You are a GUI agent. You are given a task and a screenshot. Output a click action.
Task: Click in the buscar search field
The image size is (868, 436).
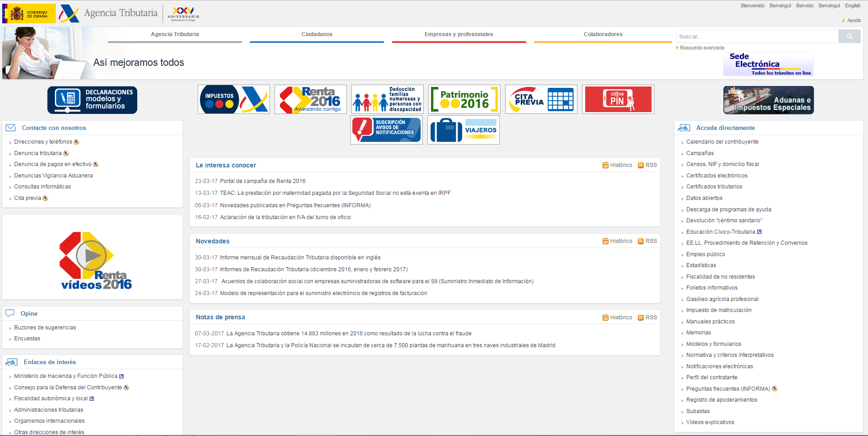click(757, 36)
